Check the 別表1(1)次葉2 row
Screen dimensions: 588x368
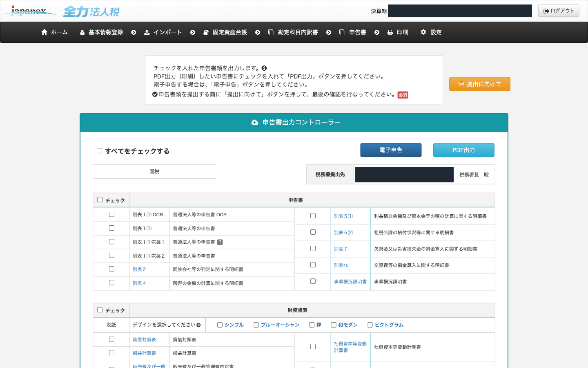coord(111,255)
